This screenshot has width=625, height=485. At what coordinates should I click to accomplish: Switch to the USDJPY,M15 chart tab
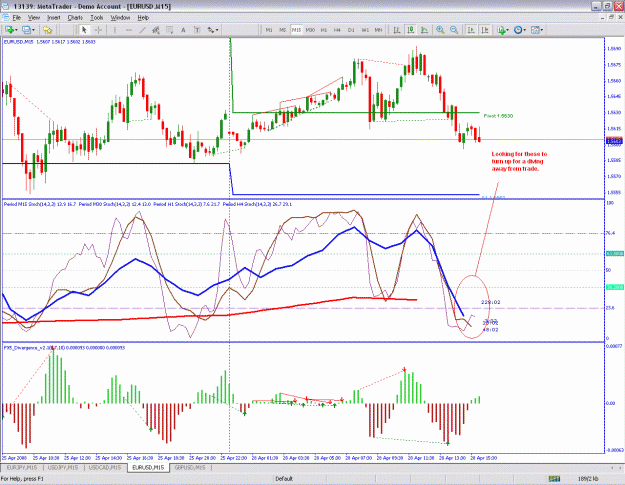[x=63, y=467]
